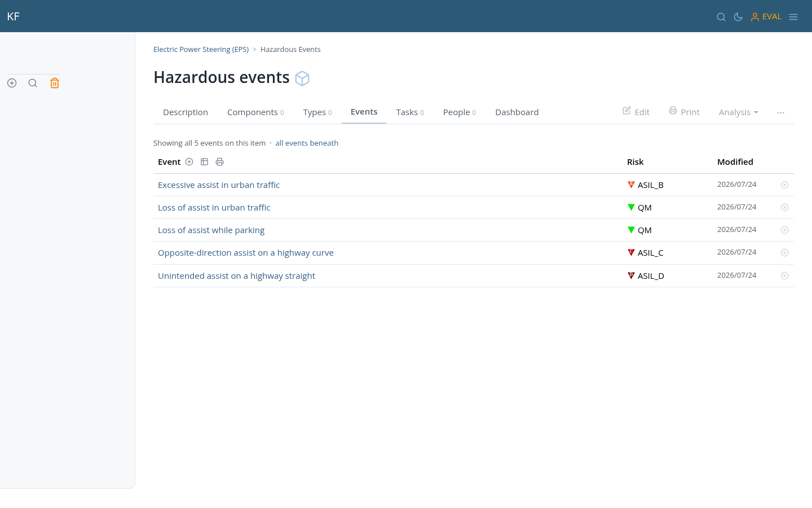Open the EVAL user account menu
Image resolution: width=812 pixels, height=508 pixels.
click(766, 17)
